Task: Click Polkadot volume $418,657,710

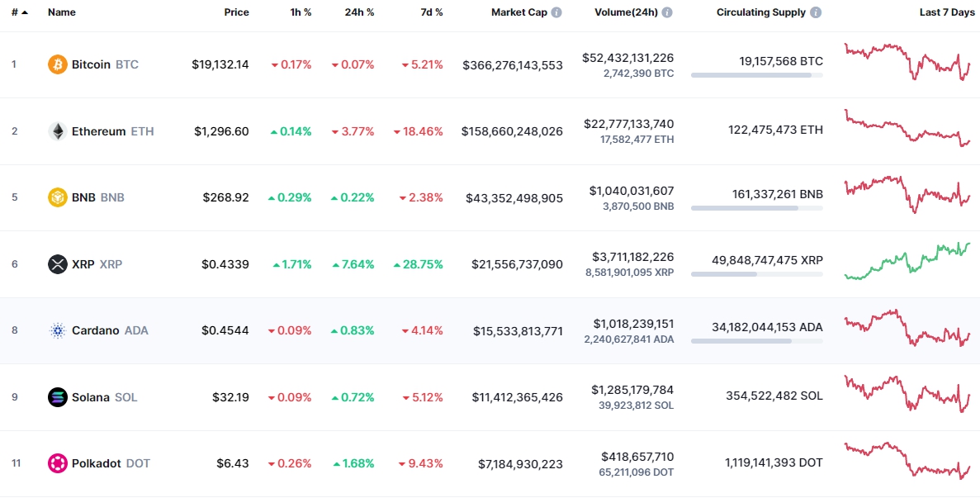Action: click(637, 457)
